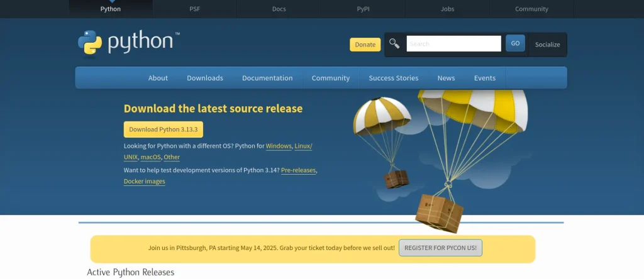The height and width of the screenshot is (279, 644).
Task: Follow the Linux/UNIX download link
Action: (303, 146)
